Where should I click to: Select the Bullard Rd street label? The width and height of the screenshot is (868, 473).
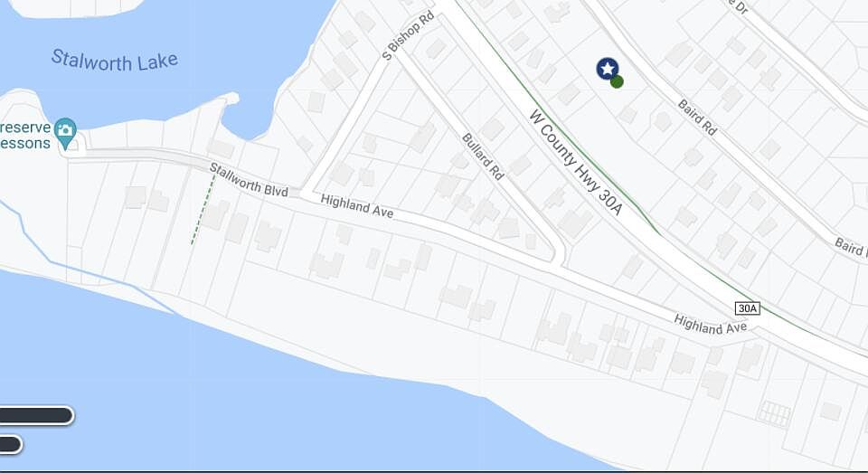point(483,156)
